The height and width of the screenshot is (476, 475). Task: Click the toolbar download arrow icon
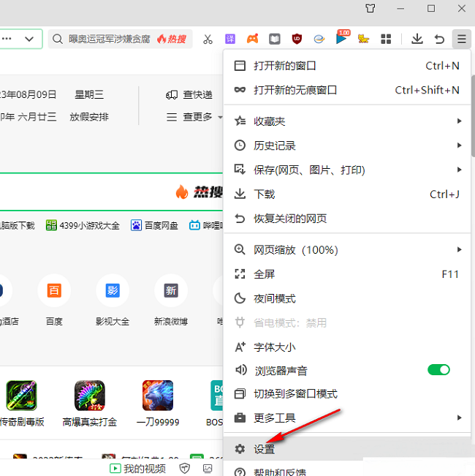pos(417,39)
